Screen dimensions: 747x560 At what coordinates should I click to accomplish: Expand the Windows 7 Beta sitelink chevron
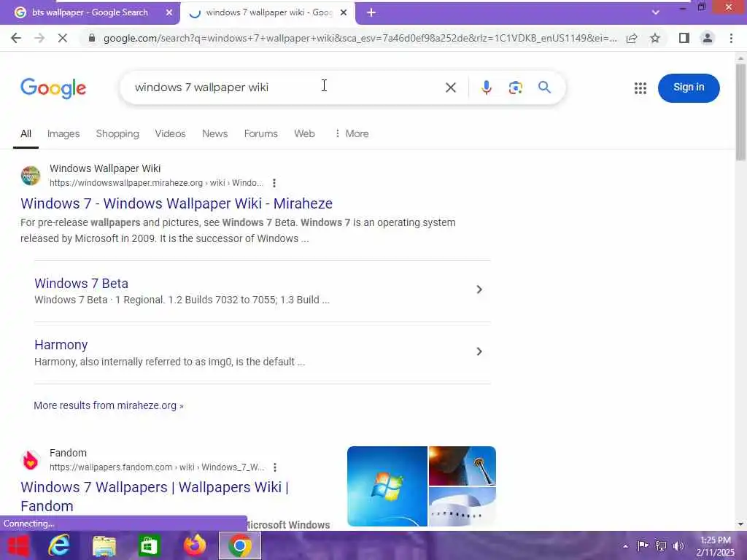coord(479,289)
